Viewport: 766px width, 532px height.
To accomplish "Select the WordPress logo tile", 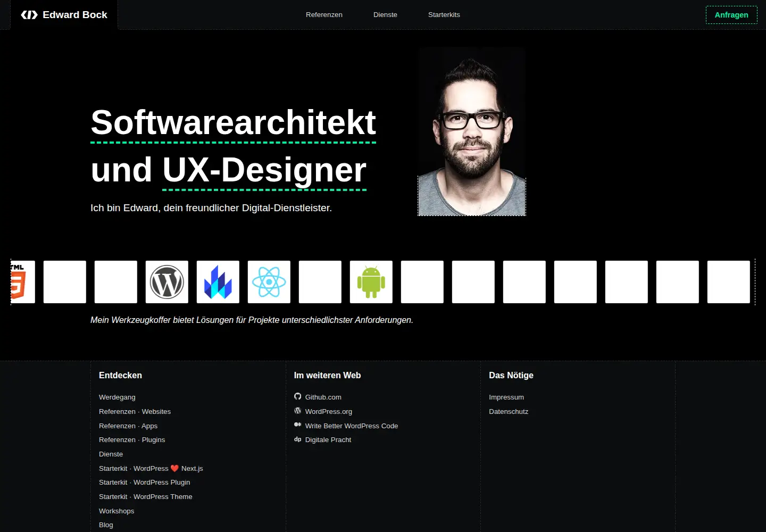I will point(167,282).
